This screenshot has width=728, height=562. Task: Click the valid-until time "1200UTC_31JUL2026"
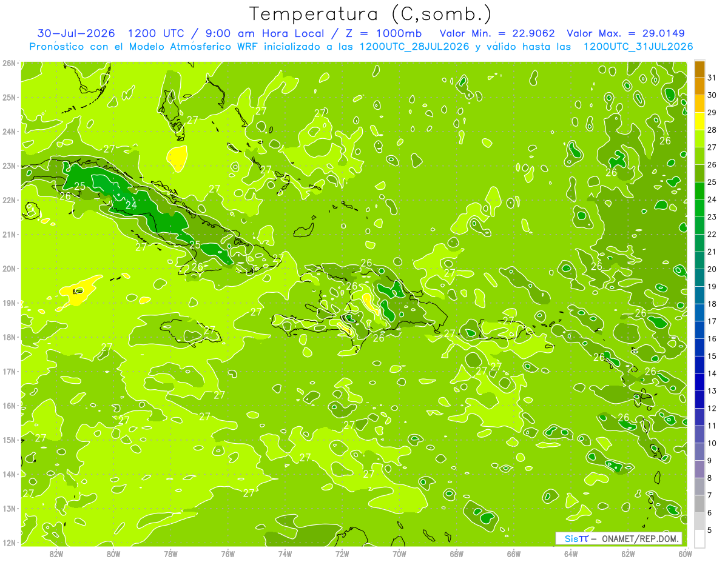[638, 47]
